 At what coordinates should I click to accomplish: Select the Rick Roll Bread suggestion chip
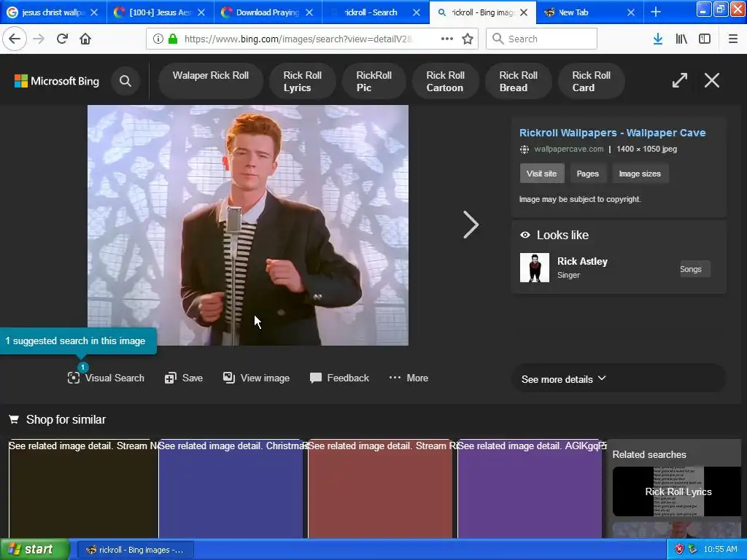click(x=518, y=81)
